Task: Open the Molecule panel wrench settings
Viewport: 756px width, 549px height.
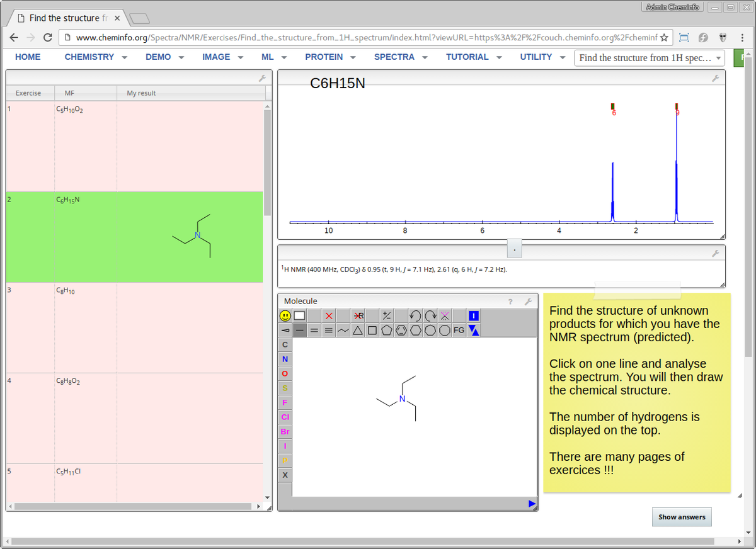Action: point(528,301)
